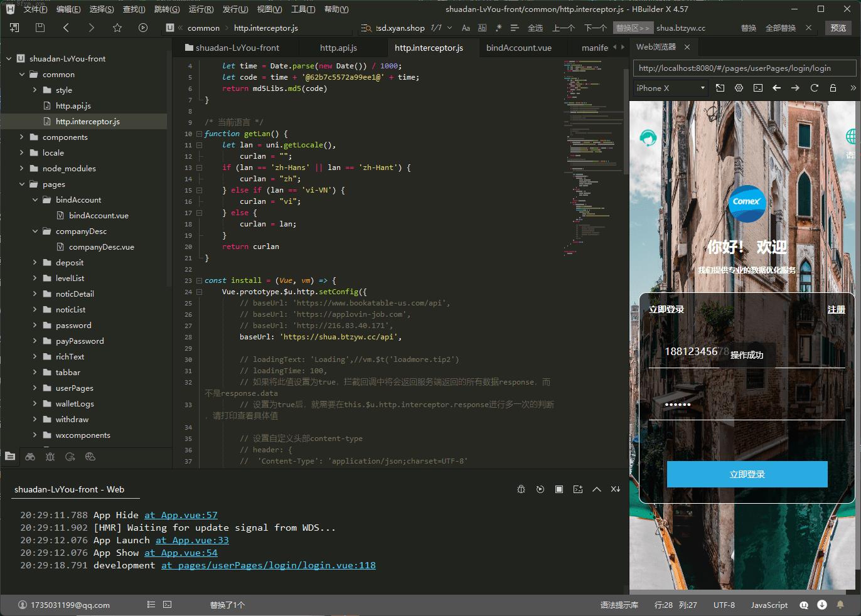Bookmark with the star icon in toolbar
This screenshot has width=861, height=616.
pyautogui.click(x=117, y=28)
